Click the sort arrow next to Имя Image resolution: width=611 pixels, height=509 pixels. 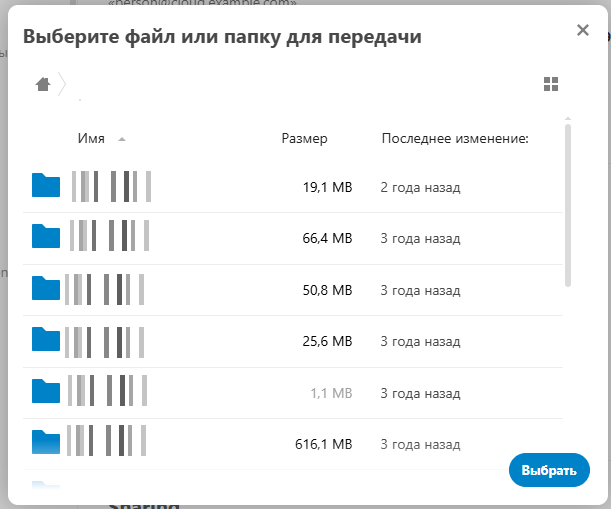121,139
